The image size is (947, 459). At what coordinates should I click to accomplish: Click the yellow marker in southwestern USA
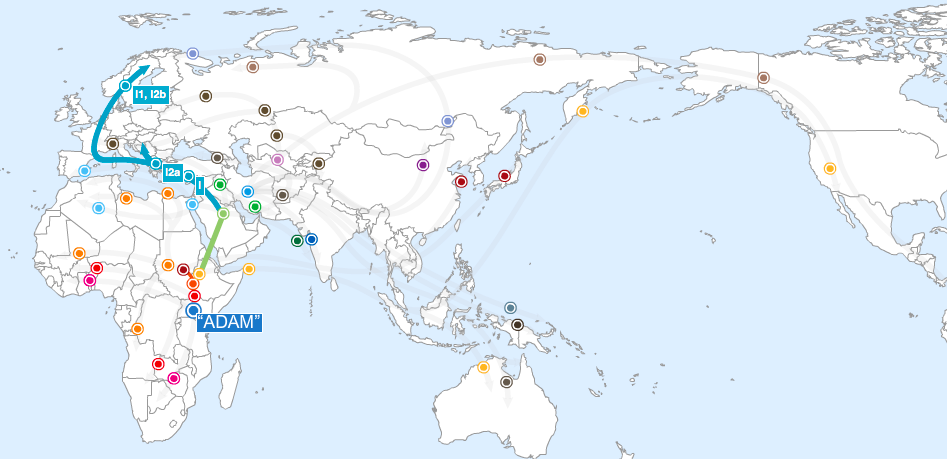tap(830, 169)
